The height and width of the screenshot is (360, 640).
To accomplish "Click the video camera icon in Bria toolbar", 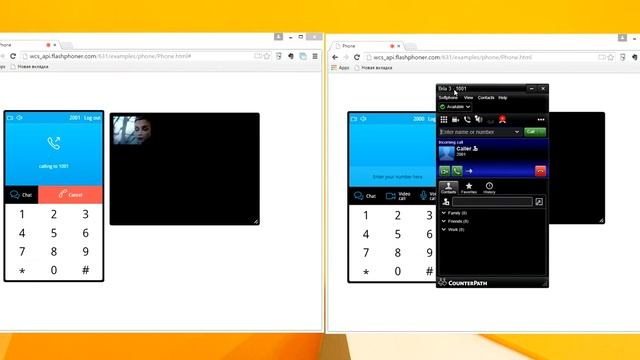I will pyautogui.click(x=456, y=120).
